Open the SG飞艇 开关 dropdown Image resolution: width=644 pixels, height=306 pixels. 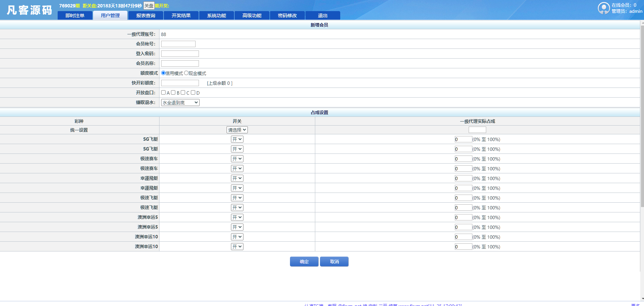[x=237, y=139]
